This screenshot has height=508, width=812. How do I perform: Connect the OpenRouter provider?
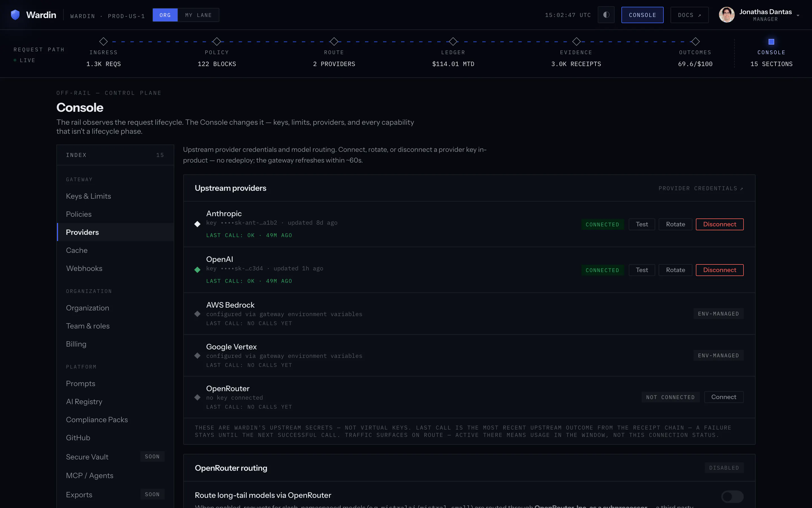723,397
